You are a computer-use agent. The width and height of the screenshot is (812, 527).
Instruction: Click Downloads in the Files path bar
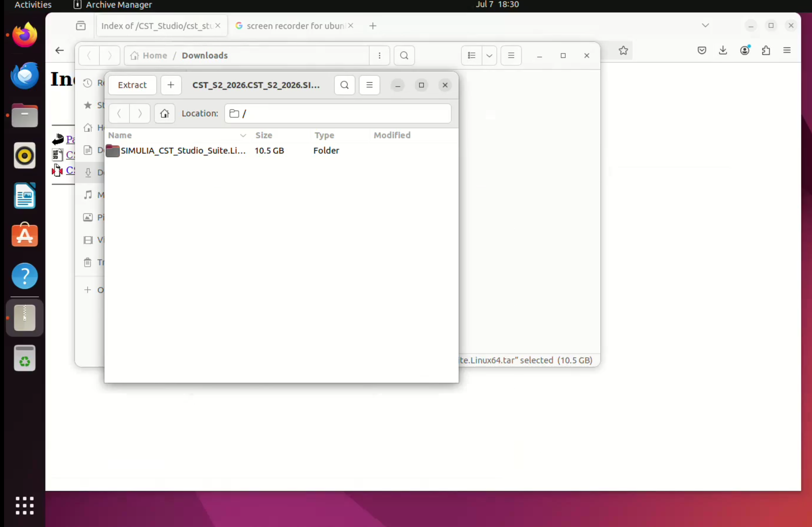click(x=205, y=55)
